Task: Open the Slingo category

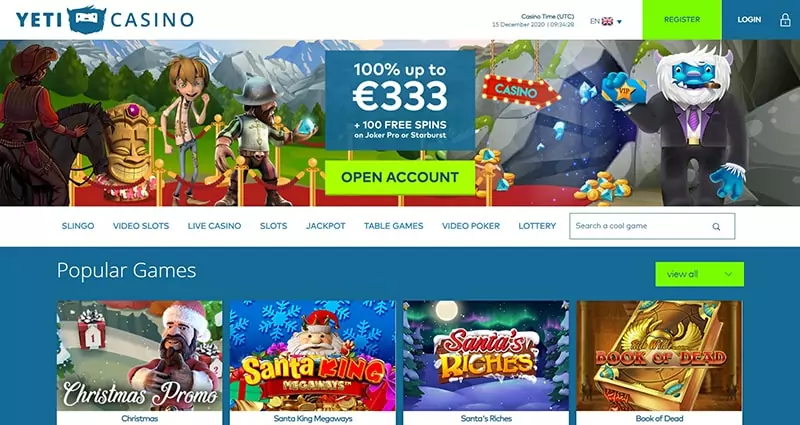Action: coord(78,226)
